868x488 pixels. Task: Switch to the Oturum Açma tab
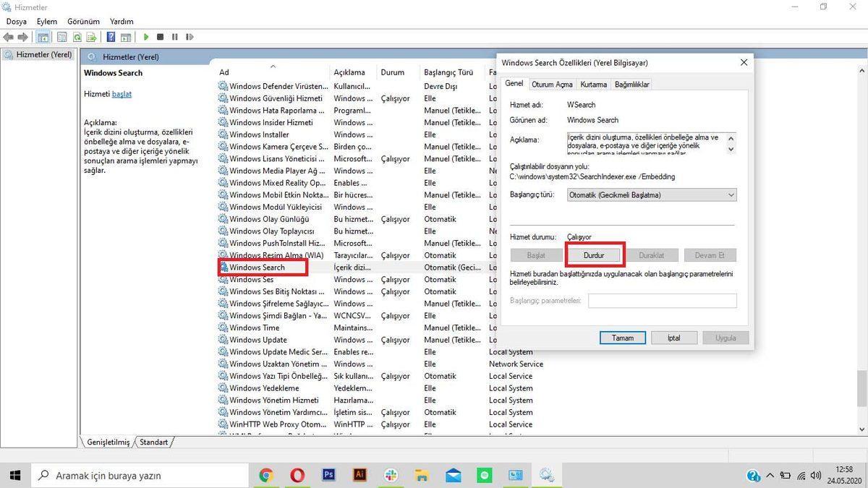point(552,84)
